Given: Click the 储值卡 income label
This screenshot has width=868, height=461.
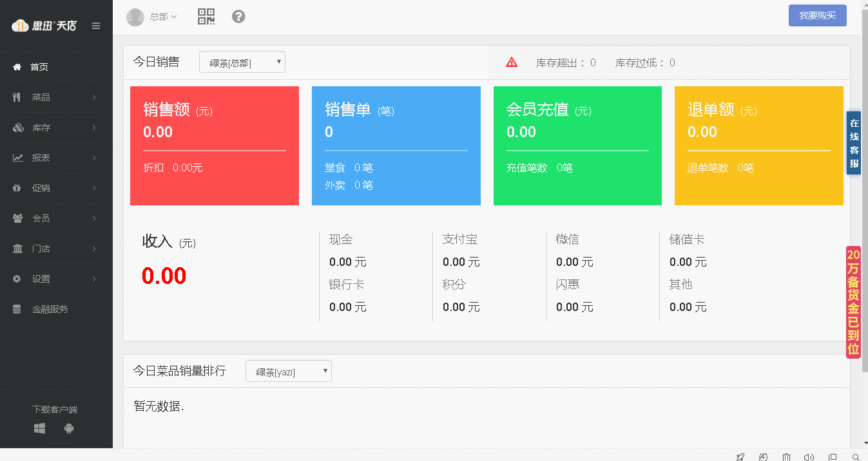Looking at the screenshot, I should [x=687, y=240].
